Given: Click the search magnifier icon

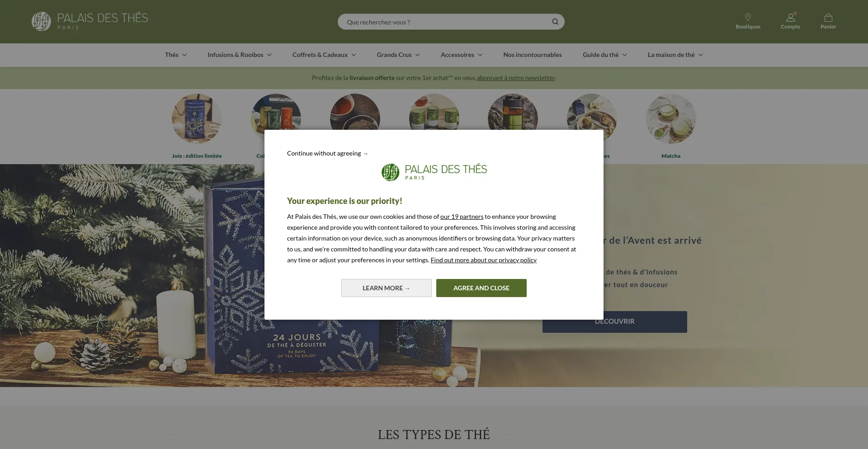Looking at the screenshot, I should (x=555, y=22).
